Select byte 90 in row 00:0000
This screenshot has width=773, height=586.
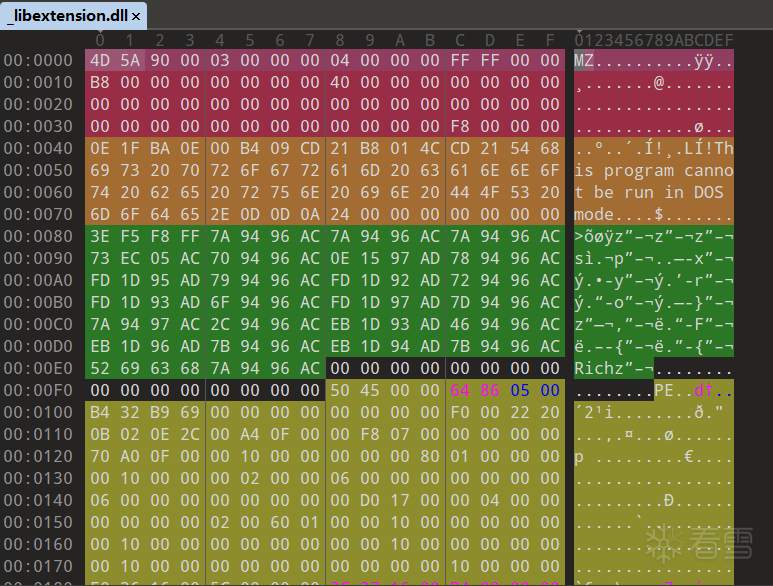coord(160,60)
